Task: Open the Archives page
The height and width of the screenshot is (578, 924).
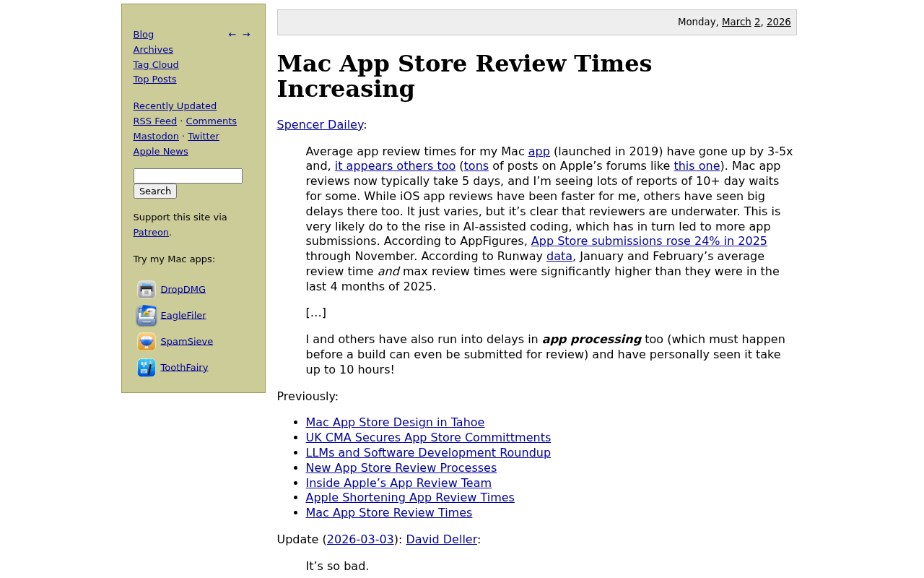Action: click(x=153, y=50)
